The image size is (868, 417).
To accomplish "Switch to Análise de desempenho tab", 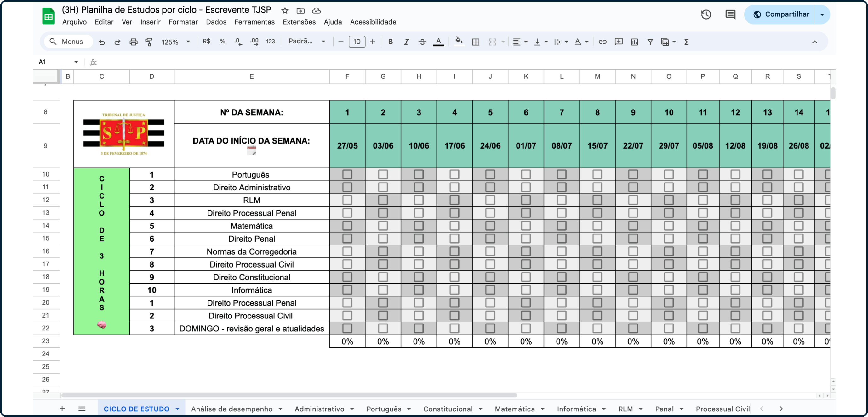I will point(232,409).
